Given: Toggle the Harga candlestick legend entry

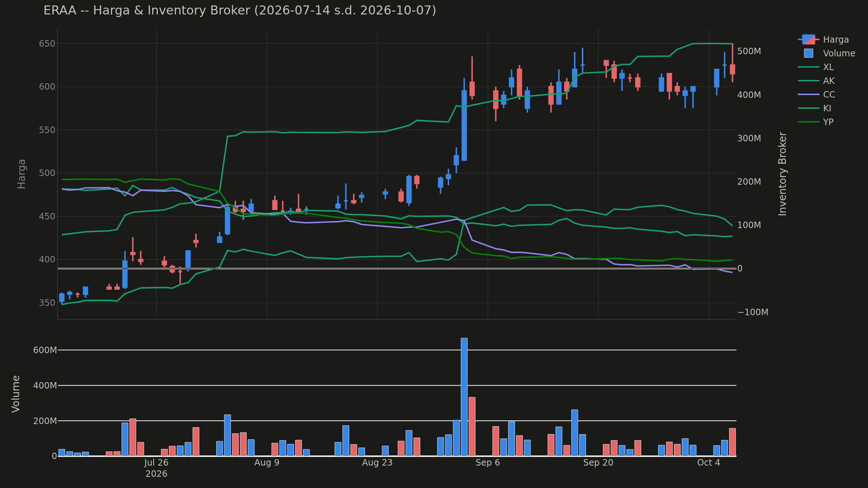Looking at the screenshot, I should [823, 40].
